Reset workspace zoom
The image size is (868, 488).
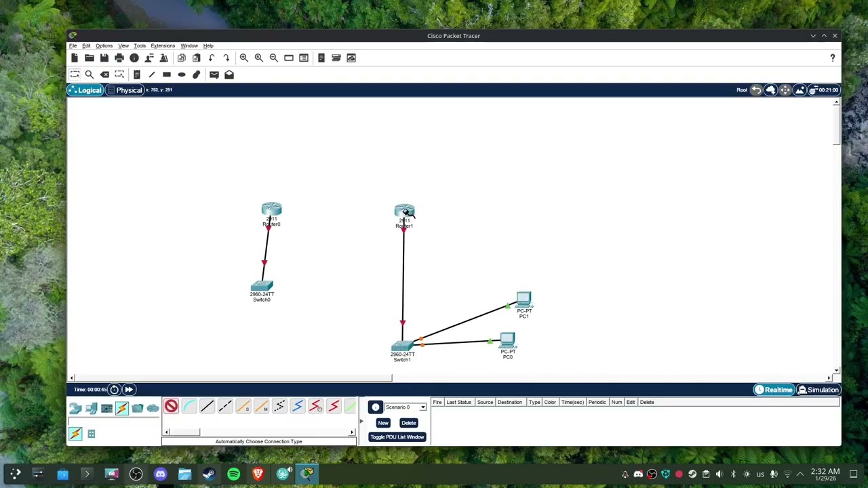[259, 58]
